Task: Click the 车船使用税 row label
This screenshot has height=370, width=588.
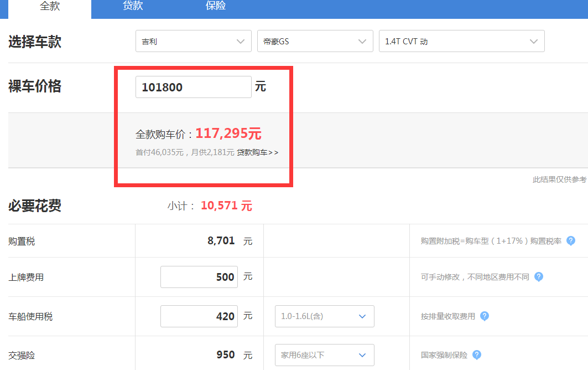Action: [30, 317]
